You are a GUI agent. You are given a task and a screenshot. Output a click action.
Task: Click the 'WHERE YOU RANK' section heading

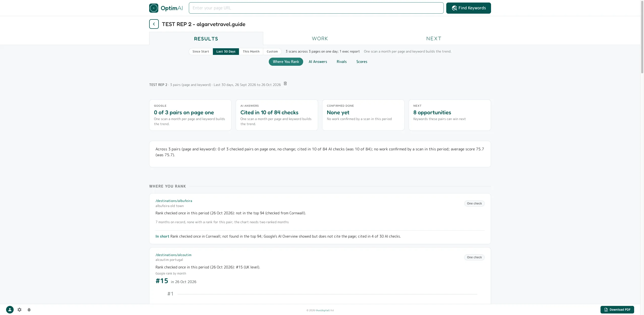[x=167, y=186]
